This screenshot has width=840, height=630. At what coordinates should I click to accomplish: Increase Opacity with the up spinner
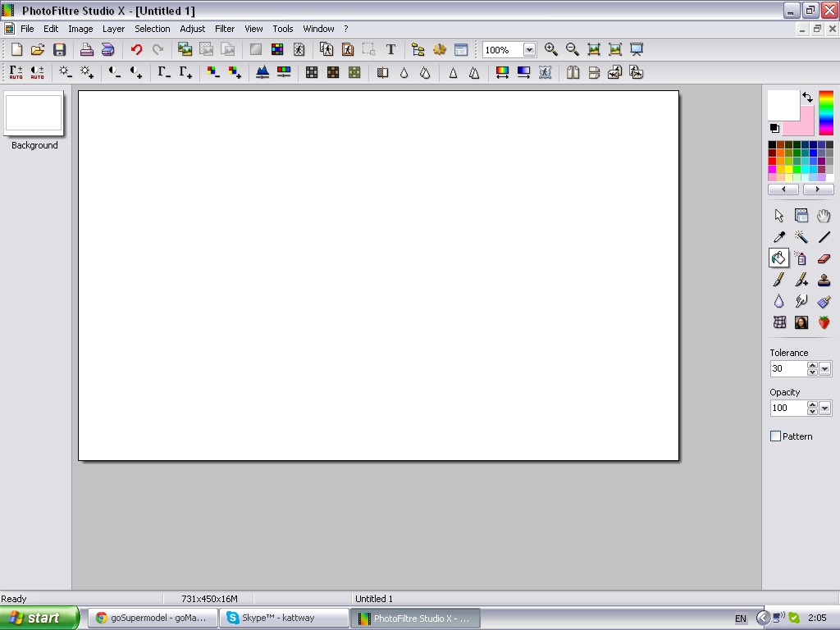coord(812,405)
